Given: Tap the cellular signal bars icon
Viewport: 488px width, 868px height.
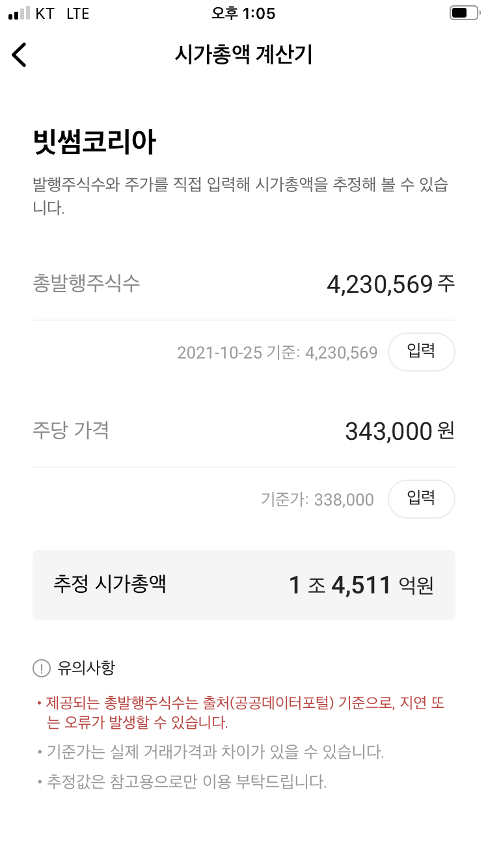Looking at the screenshot, I should 19,14.
